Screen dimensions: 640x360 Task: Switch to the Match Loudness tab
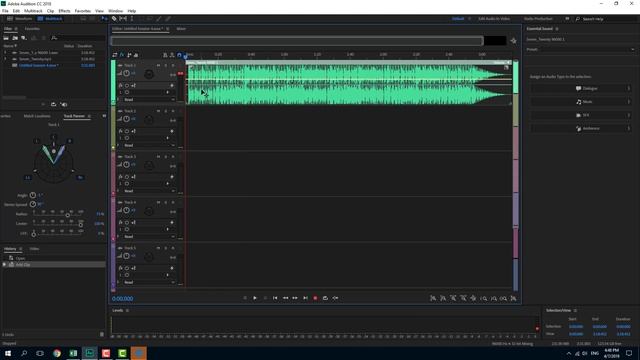tap(37, 116)
